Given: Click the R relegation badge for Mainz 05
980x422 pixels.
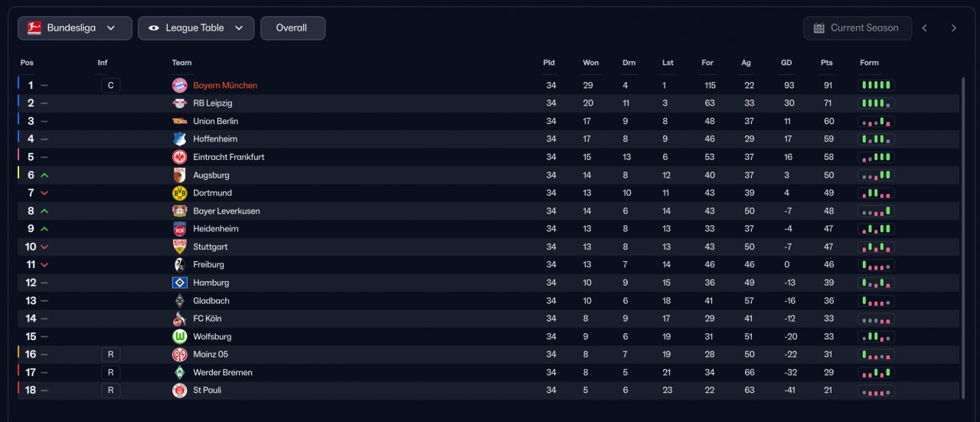Looking at the screenshot, I should 110,355.
